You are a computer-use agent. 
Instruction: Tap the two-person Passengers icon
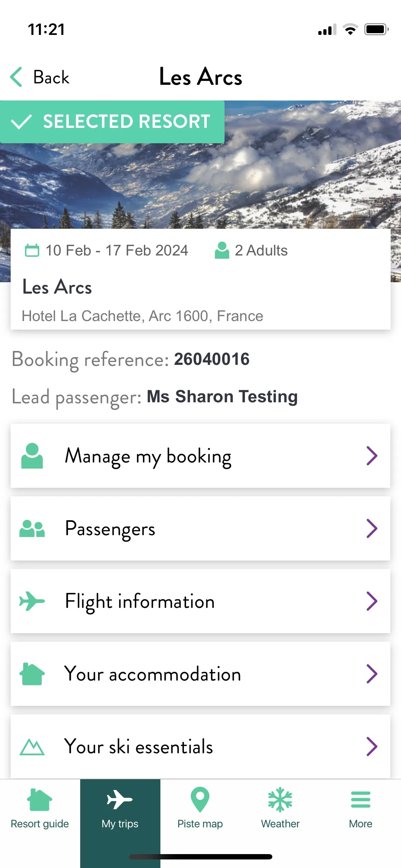pos(32,528)
